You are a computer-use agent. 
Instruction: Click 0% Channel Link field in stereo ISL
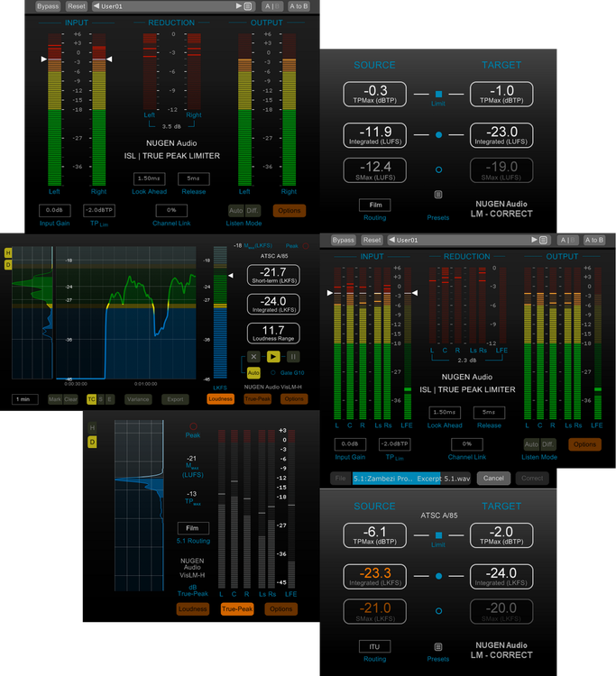pyautogui.click(x=171, y=210)
